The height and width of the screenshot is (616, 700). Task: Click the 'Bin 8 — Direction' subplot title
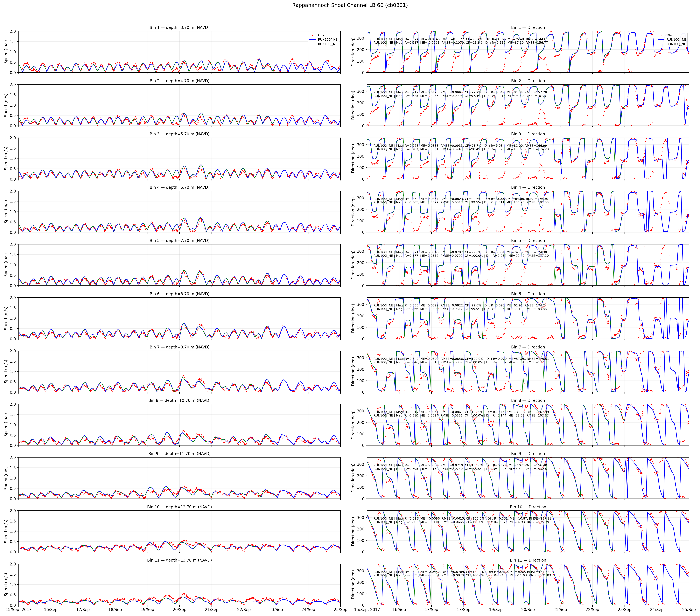pyautogui.click(x=528, y=400)
